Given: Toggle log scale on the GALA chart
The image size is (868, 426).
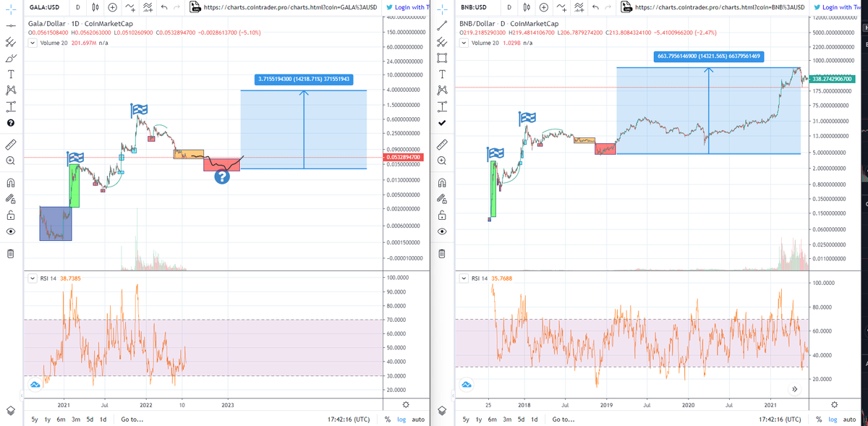Looking at the screenshot, I should click(x=402, y=419).
